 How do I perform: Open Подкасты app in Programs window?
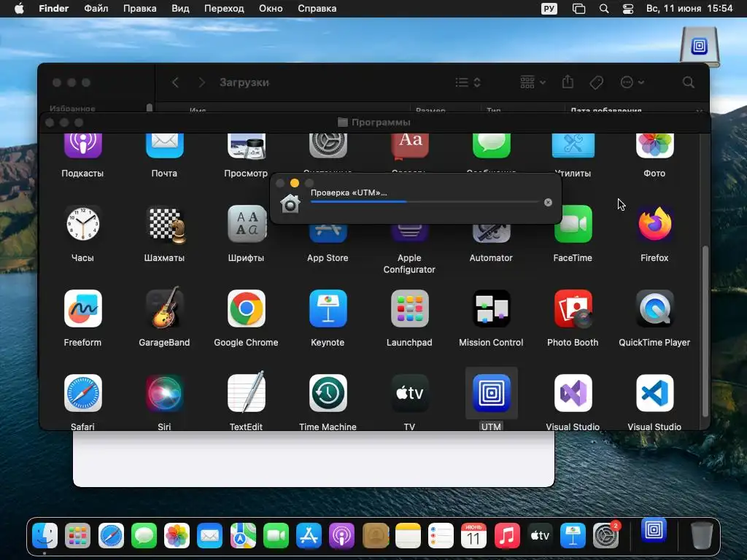coord(83,146)
